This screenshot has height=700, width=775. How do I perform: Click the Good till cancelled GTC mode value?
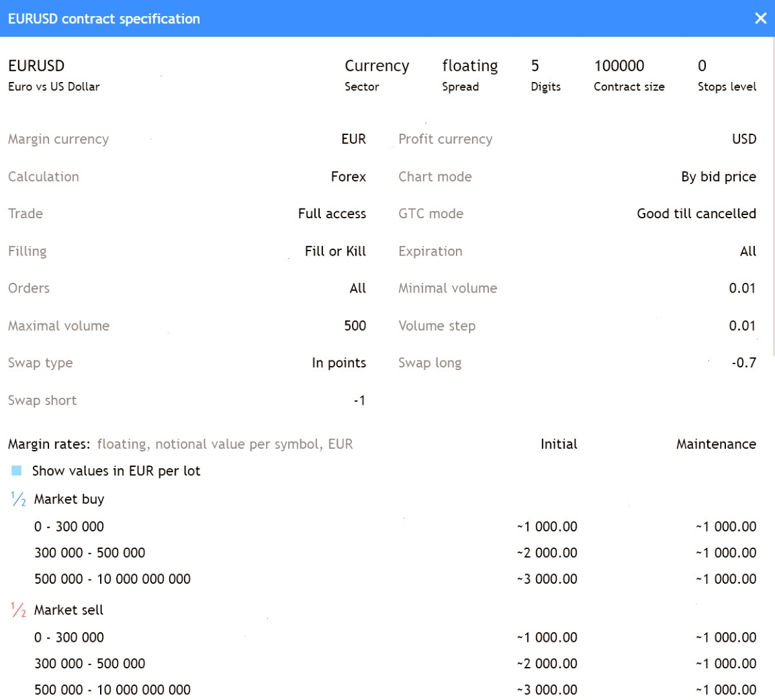(x=696, y=214)
